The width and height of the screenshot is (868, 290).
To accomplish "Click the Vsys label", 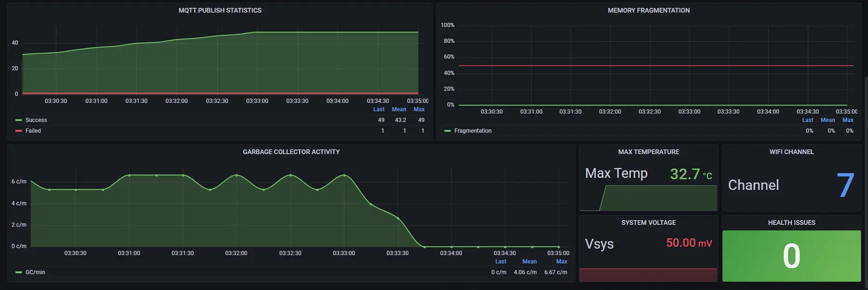I will [599, 244].
